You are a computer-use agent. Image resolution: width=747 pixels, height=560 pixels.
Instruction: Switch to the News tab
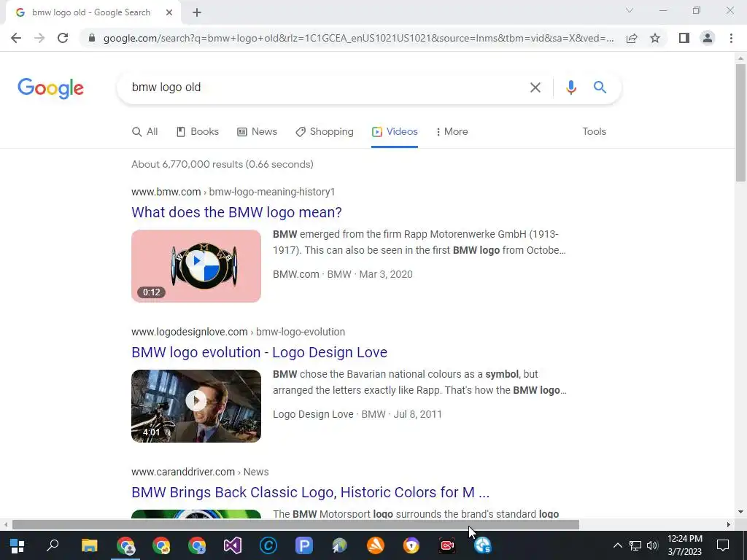(258, 132)
